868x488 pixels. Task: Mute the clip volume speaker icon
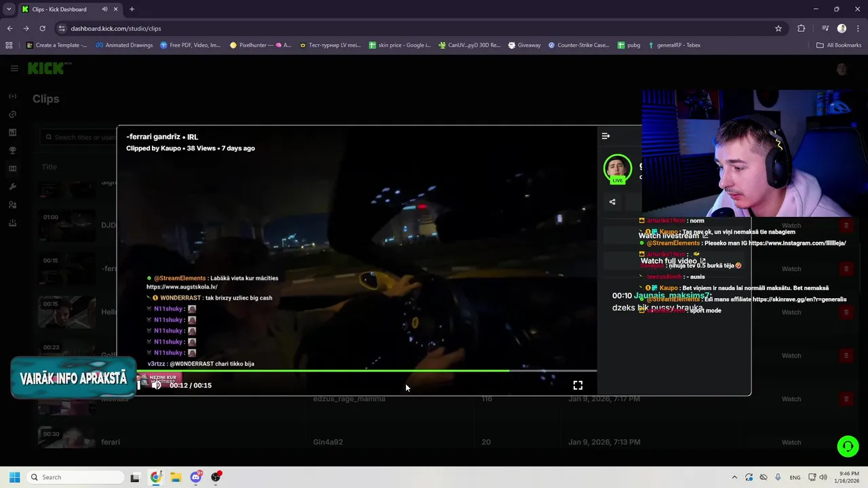pos(157,385)
